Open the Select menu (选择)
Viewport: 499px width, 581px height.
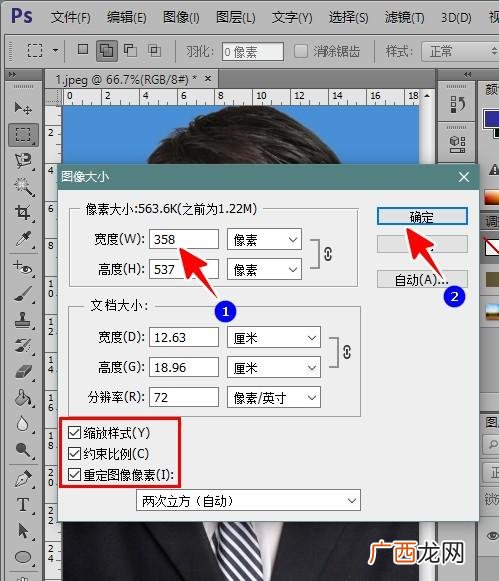(348, 17)
